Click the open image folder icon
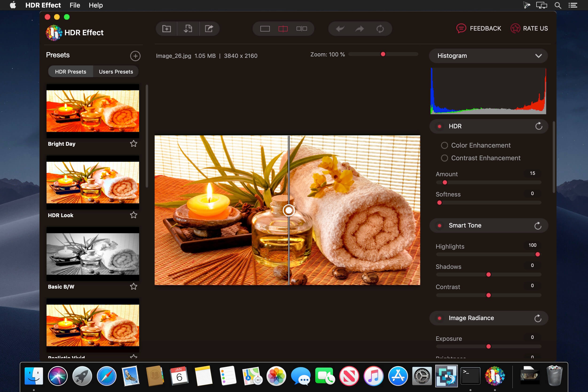Screen dimensions: 588x392 click(x=166, y=29)
